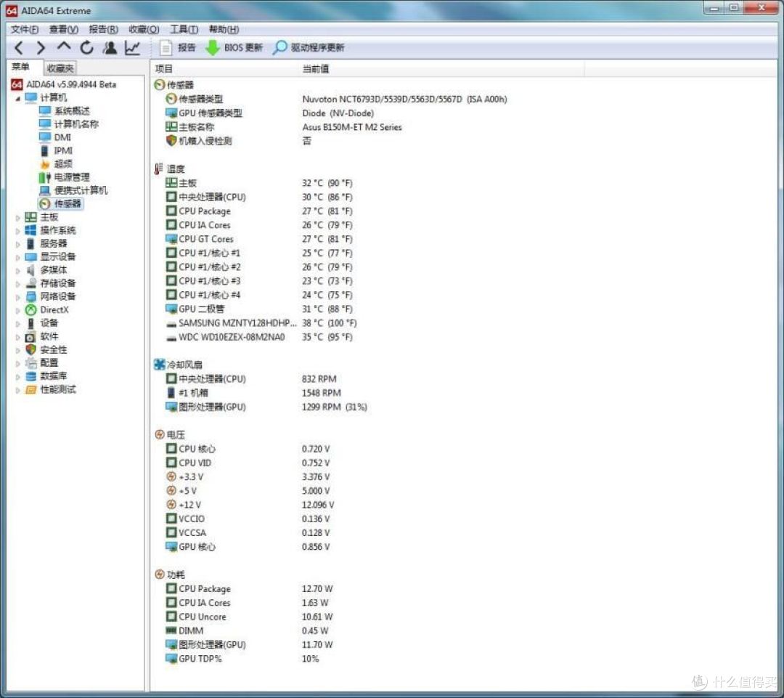This screenshot has height=698, width=784.
Task: Open the graph chart toolbar icon
Action: tap(132, 47)
